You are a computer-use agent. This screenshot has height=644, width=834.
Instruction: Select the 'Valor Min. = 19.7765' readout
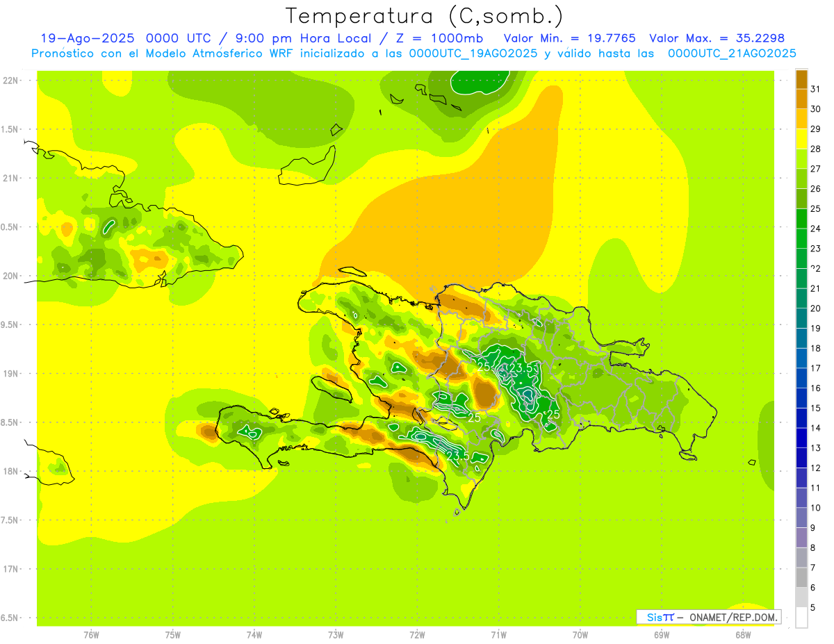570,38
